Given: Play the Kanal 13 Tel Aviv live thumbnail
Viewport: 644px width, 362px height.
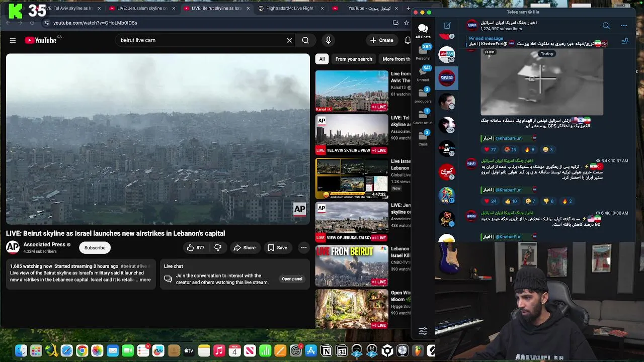Looking at the screenshot, I should (352, 91).
